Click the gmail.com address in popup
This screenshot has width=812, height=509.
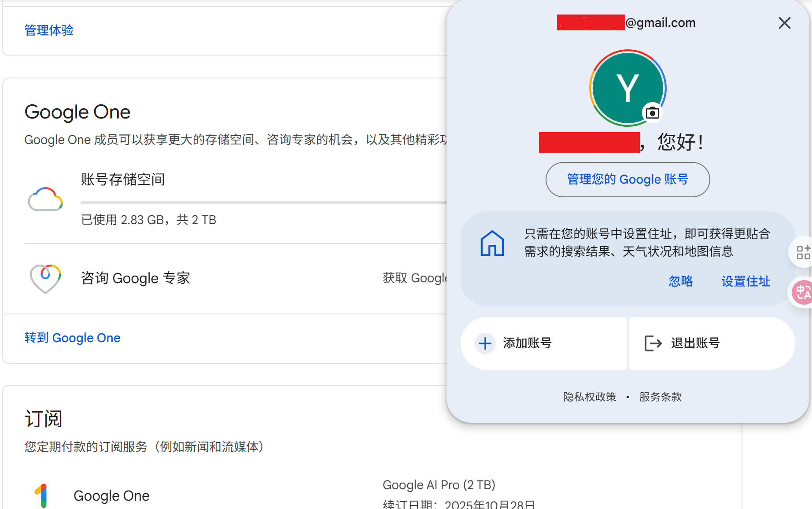pyautogui.click(x=626, y=22)
